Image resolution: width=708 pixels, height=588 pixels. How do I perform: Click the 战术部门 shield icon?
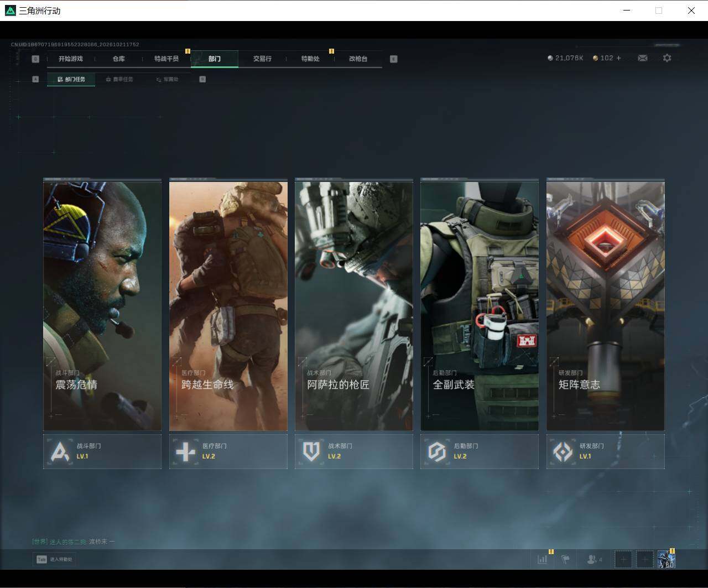(x=311, y=451)
